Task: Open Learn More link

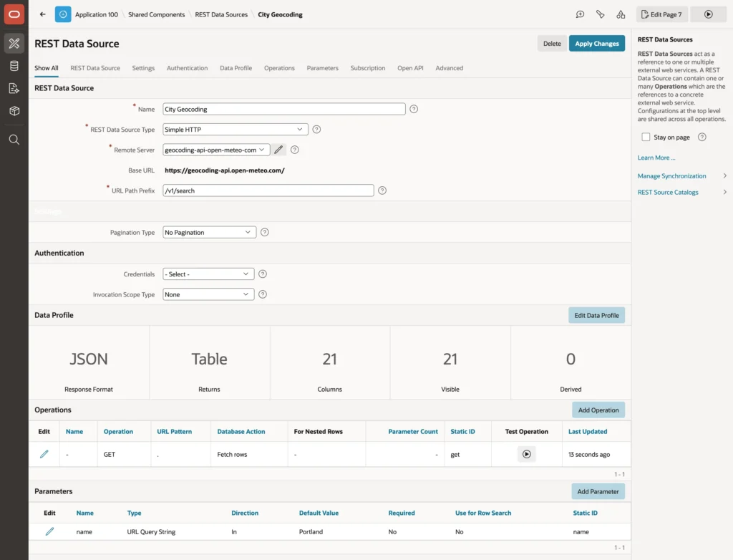Action: click(656, 158)
